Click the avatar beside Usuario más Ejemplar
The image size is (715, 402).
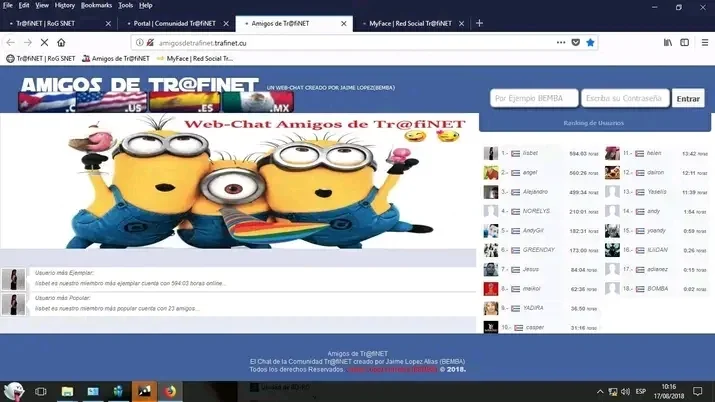pyautogui.click(x=13, y=279)
